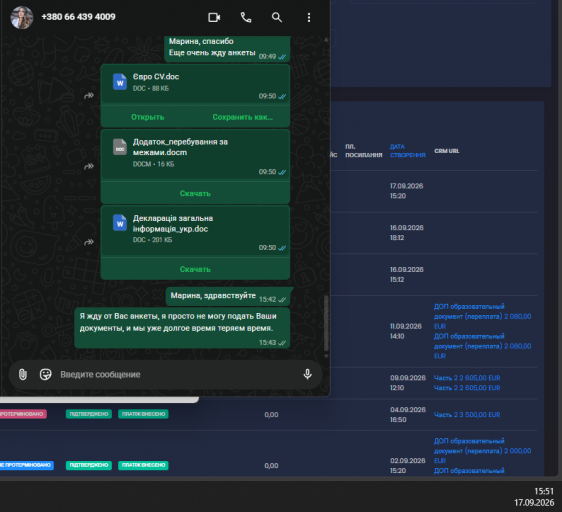Screen dimensions: 562x512
Task: Click the file icon of Додаток_перебування docm
Action: pos(120,147)
